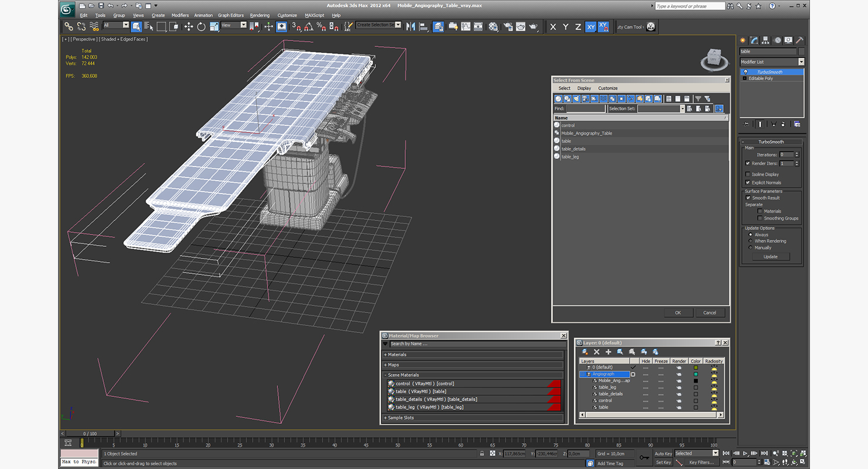Screen dimensions: 868x469
Task: Click the ViewCube in the viewport
Action: pyautogui.click(x=713, y=59)
